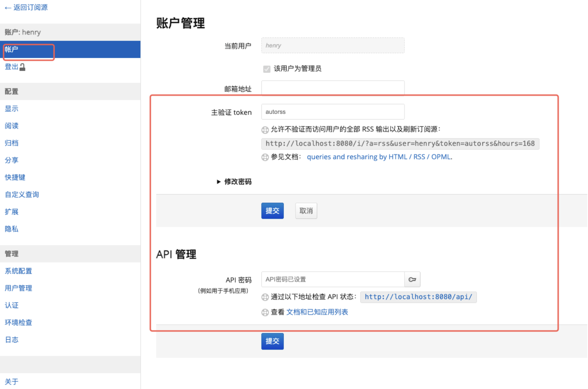Click 登出 to log out

(11, 67)
